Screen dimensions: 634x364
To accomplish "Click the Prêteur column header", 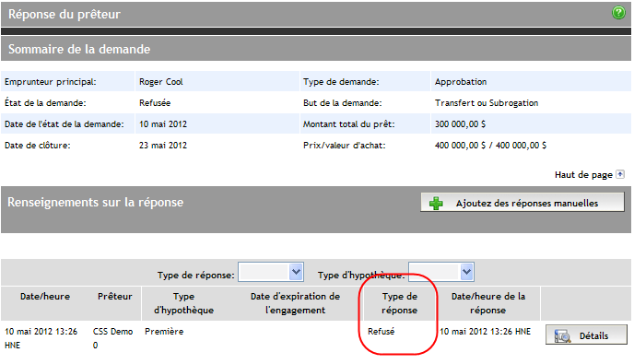I will coord(115,297).
